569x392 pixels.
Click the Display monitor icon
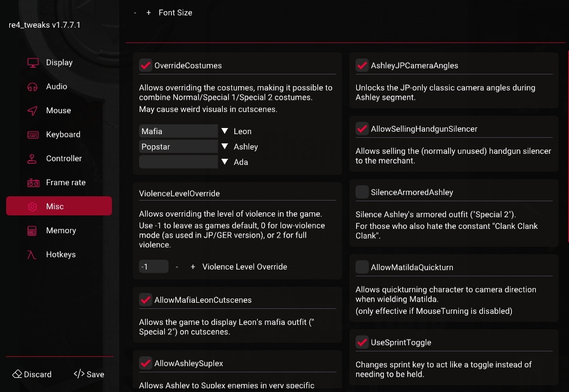pyautogui.click(x=33, y=63)
